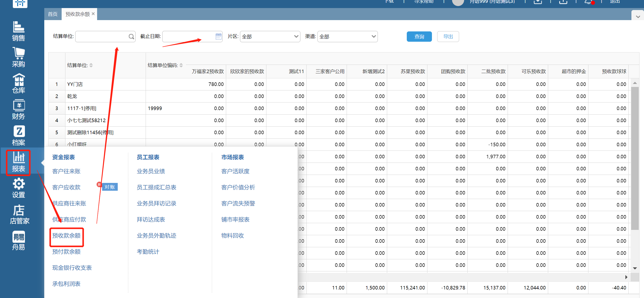Open 客户应收款 report
Viewport: 644px width, 298px height.
66,187
